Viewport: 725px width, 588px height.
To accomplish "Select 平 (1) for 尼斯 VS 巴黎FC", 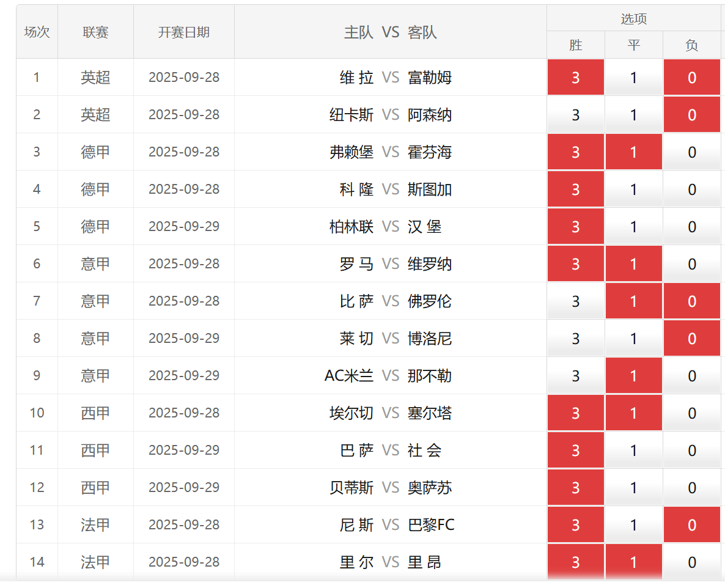I will click(633, 525).
